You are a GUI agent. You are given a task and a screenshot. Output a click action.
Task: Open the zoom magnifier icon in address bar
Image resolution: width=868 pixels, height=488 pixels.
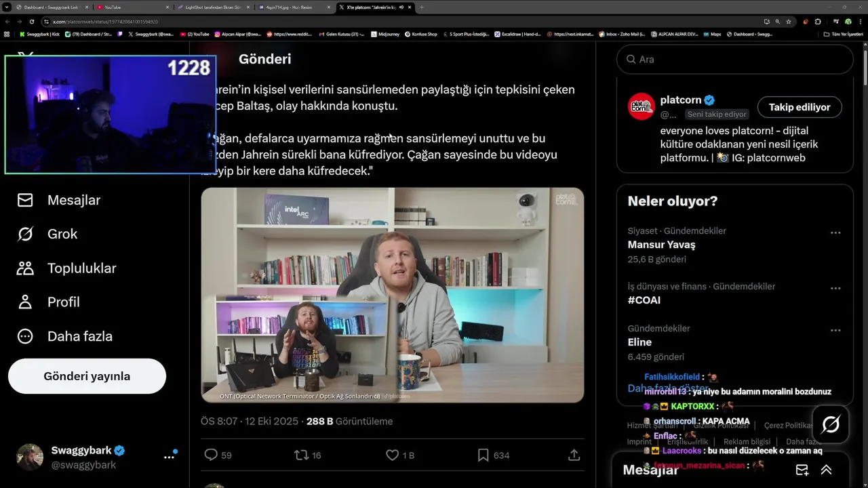click(x=778, y=22)
